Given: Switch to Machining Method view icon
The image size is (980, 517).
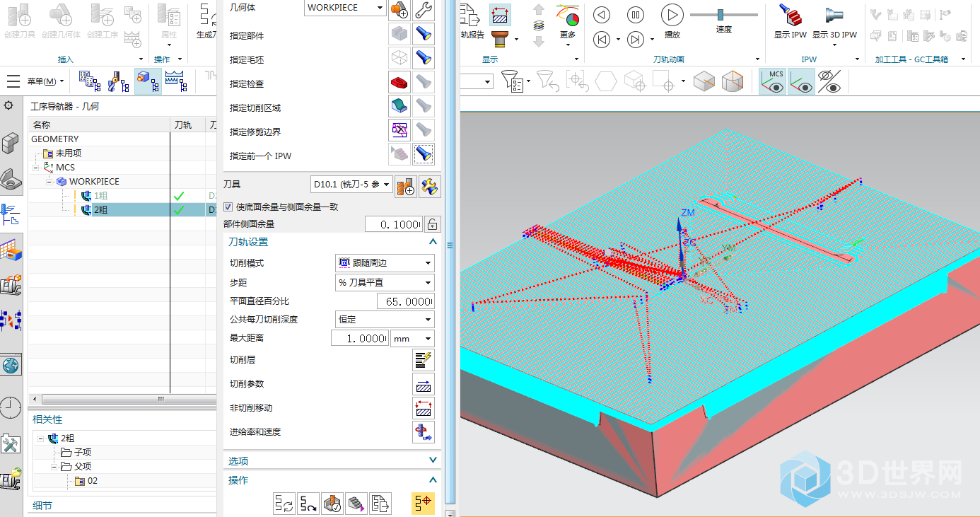Looking at the screenshot, I should click(x=175, y=81).
